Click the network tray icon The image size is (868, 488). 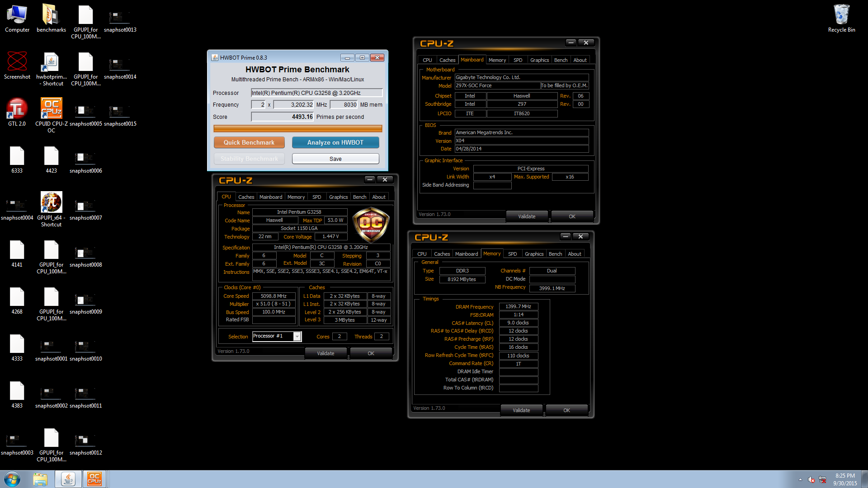822,479
